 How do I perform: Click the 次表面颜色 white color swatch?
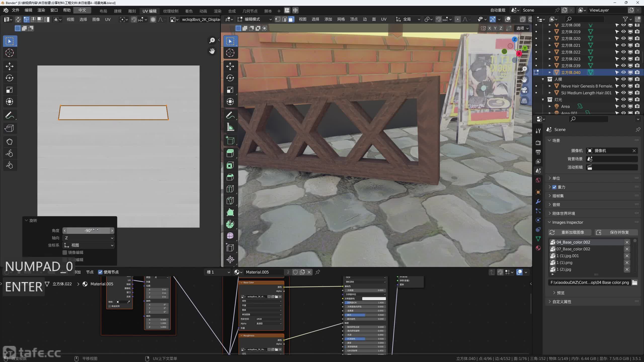(x=374, y=298)
